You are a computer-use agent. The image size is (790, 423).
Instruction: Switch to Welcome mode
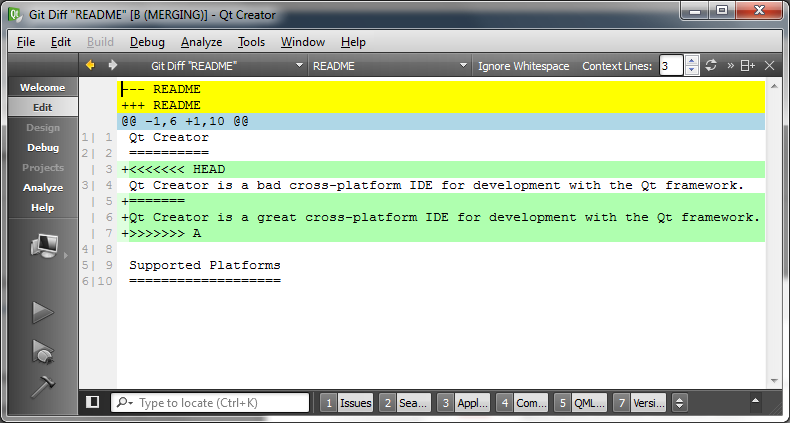coord(42,88)
